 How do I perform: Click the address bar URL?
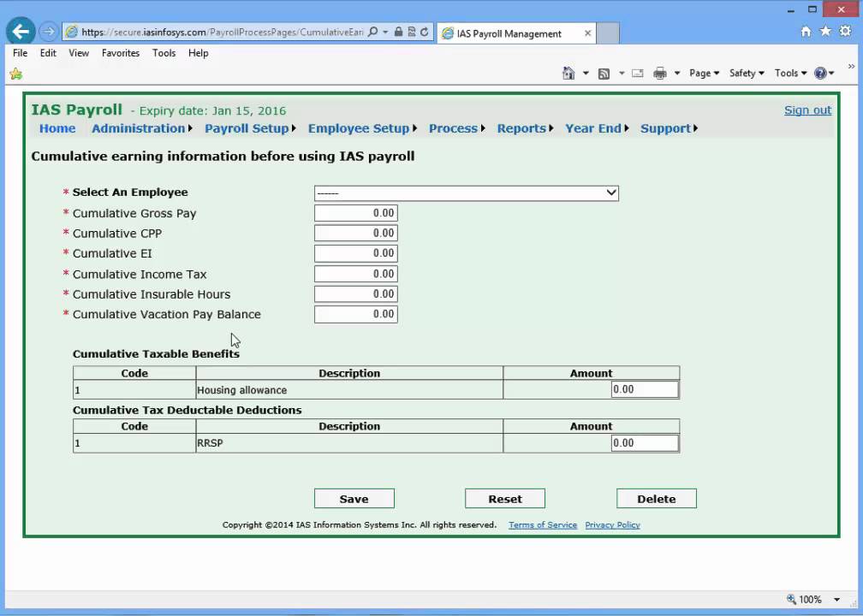point(222,32)
